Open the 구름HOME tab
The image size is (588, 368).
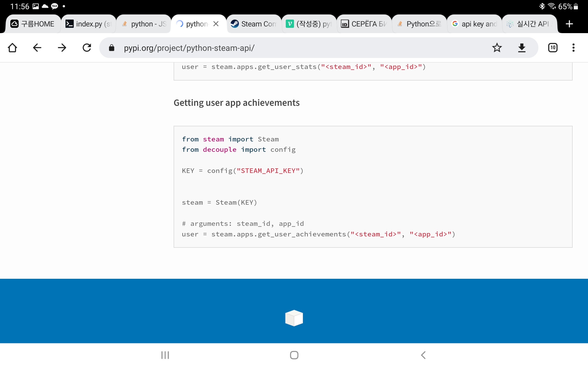(x=33, y=24)
